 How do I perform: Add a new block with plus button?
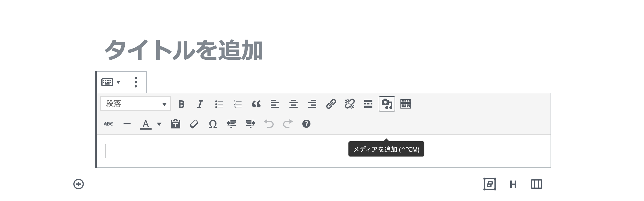click(78, 184)
